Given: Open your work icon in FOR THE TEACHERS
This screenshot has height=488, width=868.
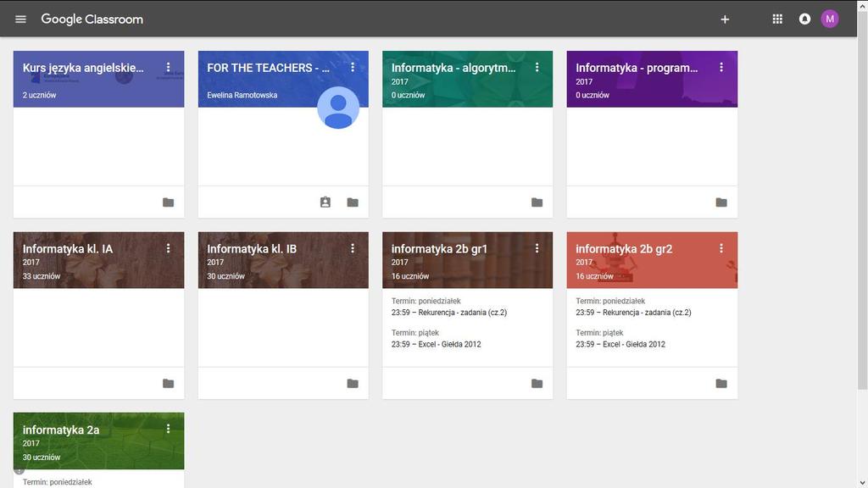Looking at the screenshot, I should pyautogui.click(x=325, y=202).
